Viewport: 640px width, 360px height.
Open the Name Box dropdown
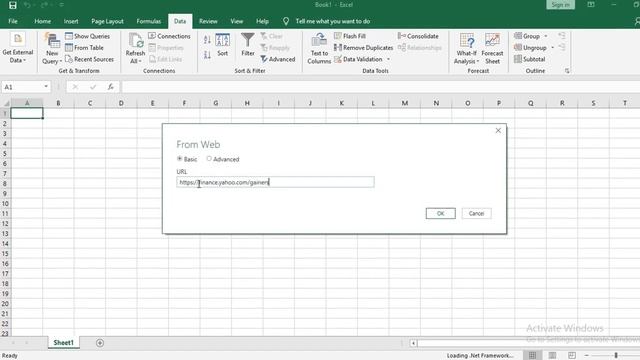tap(46, 87)
